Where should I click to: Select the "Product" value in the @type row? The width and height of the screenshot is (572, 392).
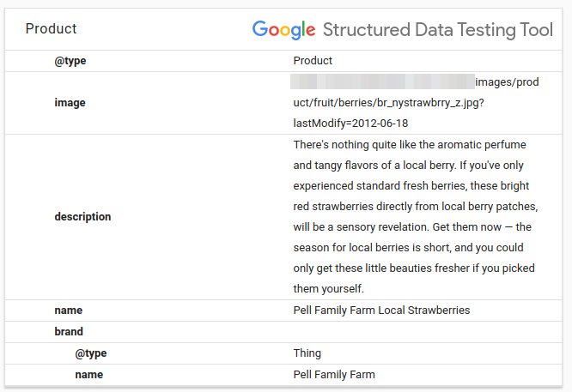tap(313, 61)
